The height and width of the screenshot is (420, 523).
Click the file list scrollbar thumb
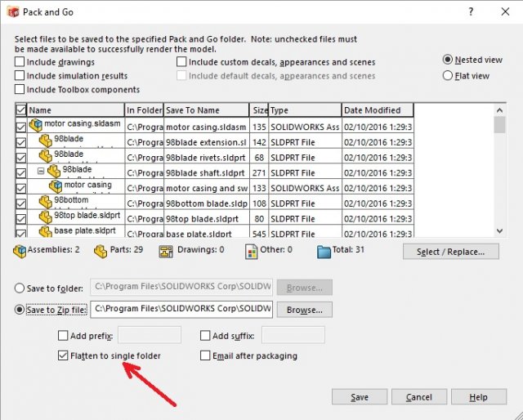[499, 125]
